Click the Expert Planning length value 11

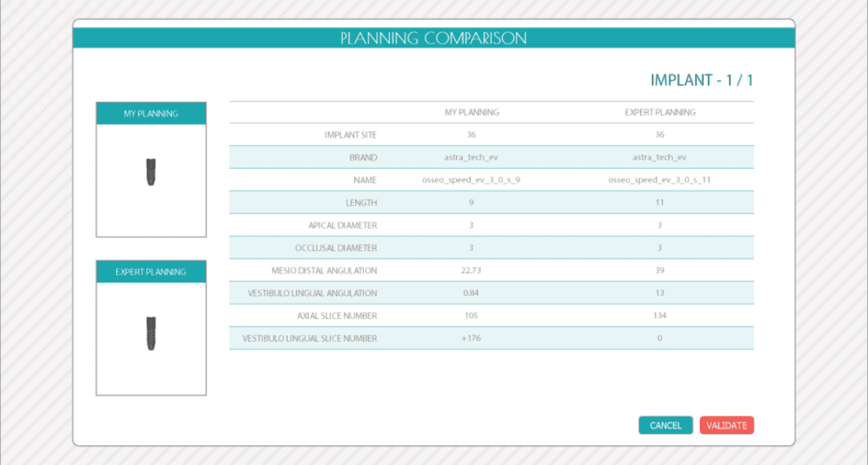660,203
